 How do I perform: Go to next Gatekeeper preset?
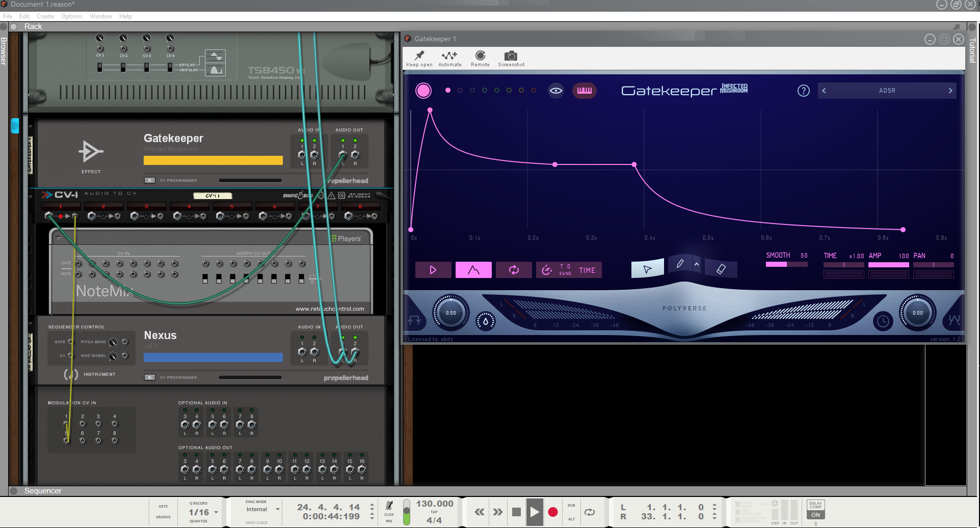pos(950,91)
